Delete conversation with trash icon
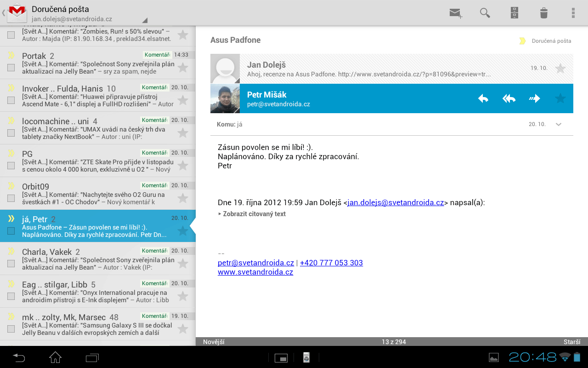588x368 pixels. coord(544,13)
